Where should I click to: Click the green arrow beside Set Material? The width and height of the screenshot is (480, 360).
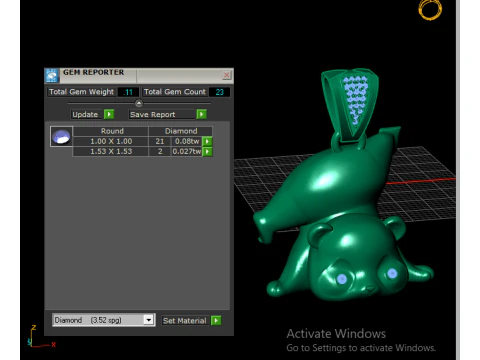pos(216,321)
